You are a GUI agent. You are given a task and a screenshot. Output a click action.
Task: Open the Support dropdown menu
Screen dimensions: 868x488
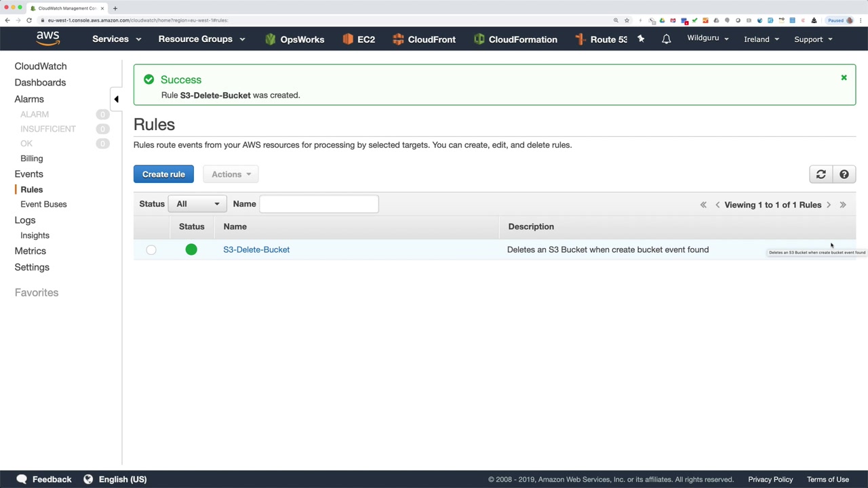813,39
